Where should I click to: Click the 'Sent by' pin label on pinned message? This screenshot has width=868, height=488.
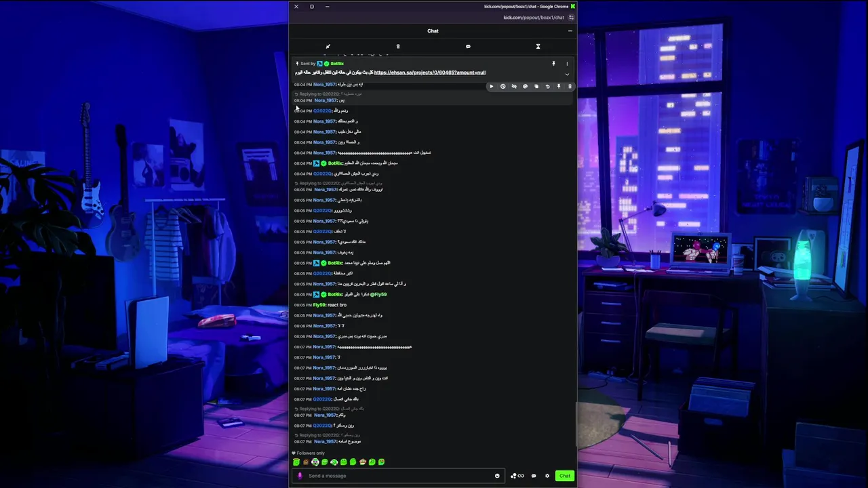[306, 64]
